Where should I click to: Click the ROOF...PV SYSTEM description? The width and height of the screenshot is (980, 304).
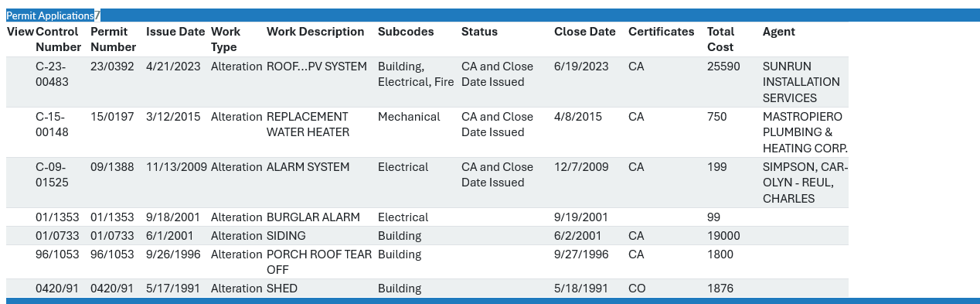click(x=317, y=67)
